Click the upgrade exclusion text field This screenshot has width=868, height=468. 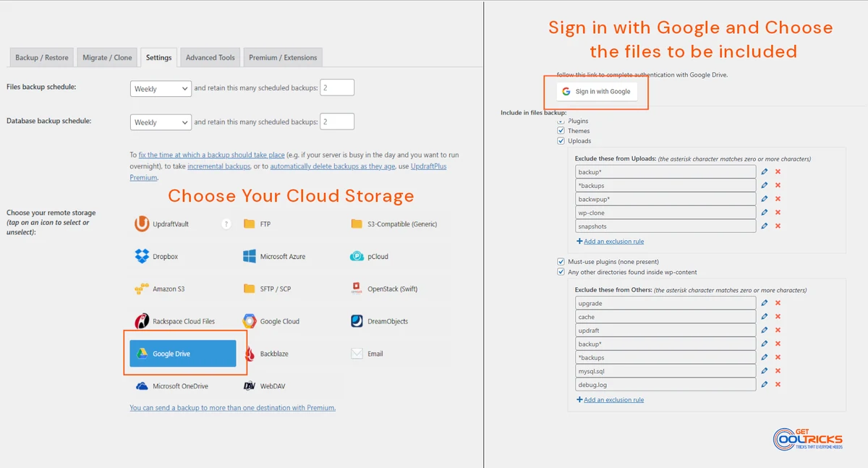pyautogui.click(x=665, y=303)
